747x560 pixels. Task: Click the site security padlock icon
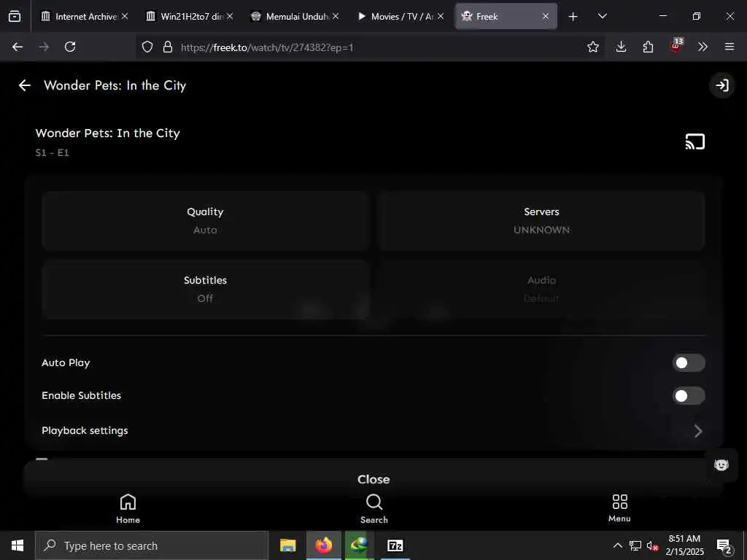click(167, 47)
